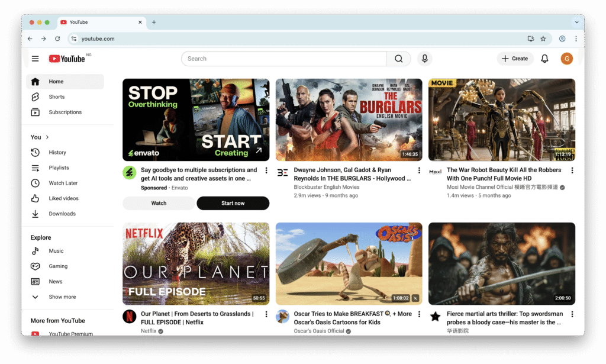This screenshot has height=364, width=606.
Task: Open options menu for The Burglars video
Action: [419, 170]
